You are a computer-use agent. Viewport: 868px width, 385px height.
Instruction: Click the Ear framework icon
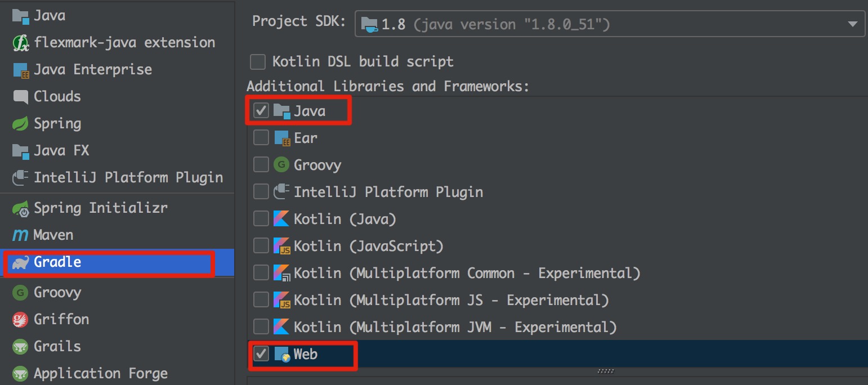[281, 138]
